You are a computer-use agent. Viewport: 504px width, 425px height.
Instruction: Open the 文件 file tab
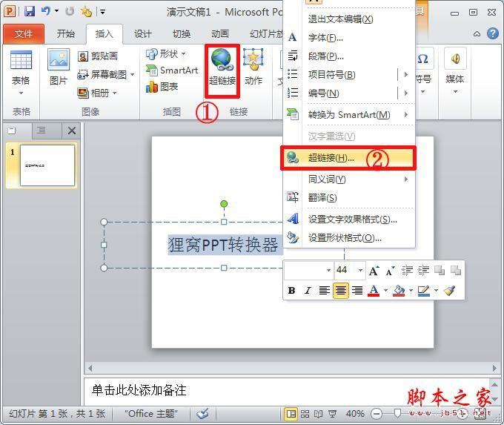tap(24, 34)
